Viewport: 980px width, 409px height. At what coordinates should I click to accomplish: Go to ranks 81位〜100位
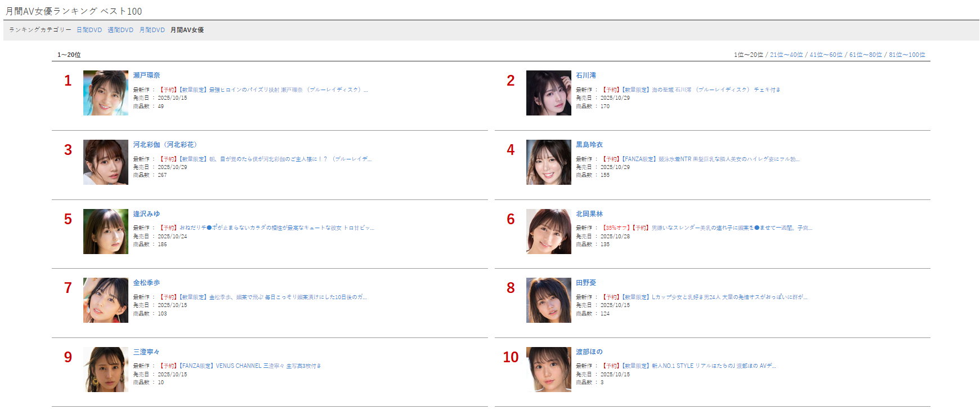coord(907,55)
